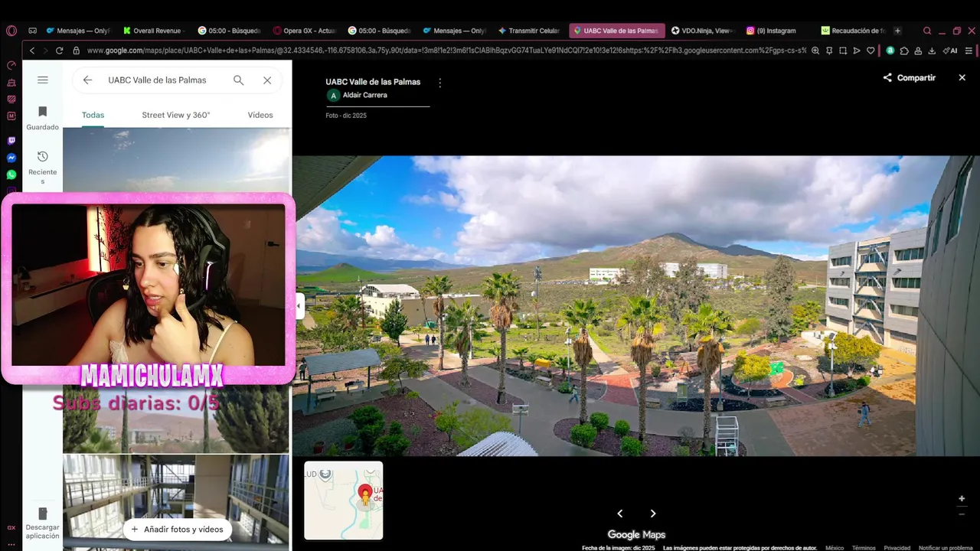980x551 pixels.
Task: Select the Todas photos tab
Action: pyautogui.click(x=93, y=115)
